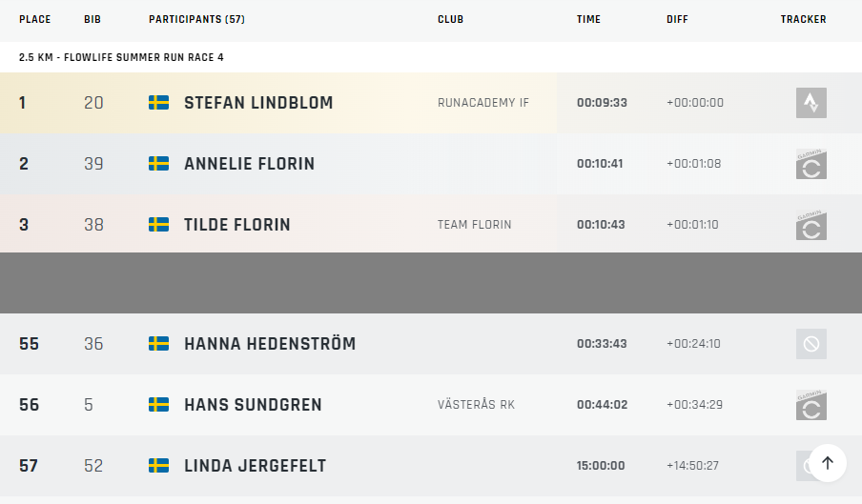
Task: Open Annelie Florin's Garmin tracker icon
Action: (x=811, y=164)
